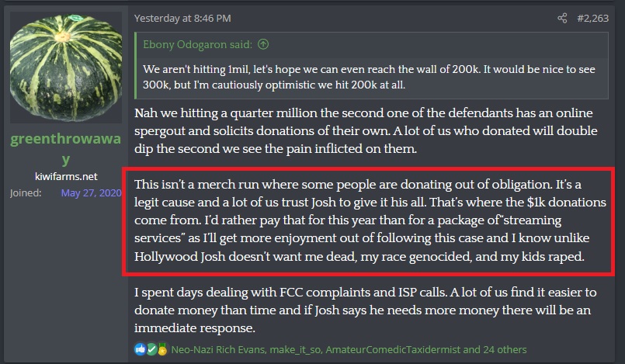Click the gold medal reaction icon

[161, 348]
